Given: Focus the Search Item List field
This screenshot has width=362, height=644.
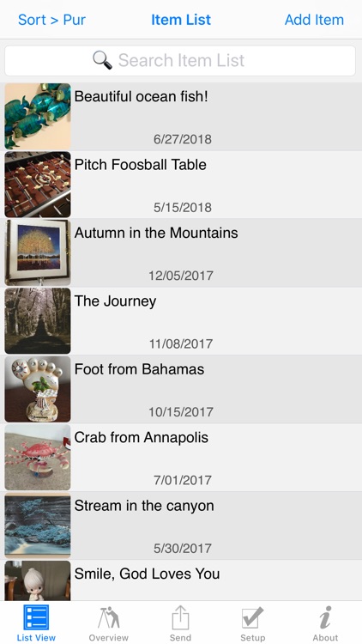Looking at the screenshot, I should point(180,61).
